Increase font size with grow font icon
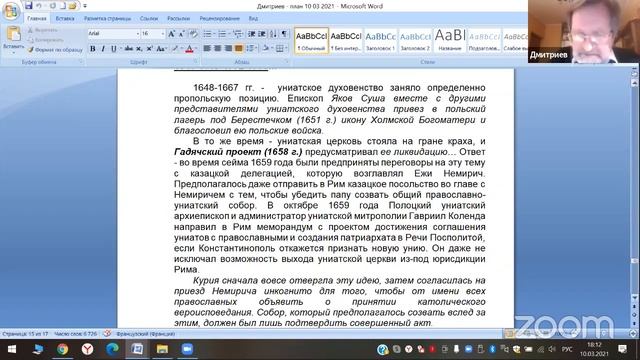640x360 pixels. coord(171,34)
